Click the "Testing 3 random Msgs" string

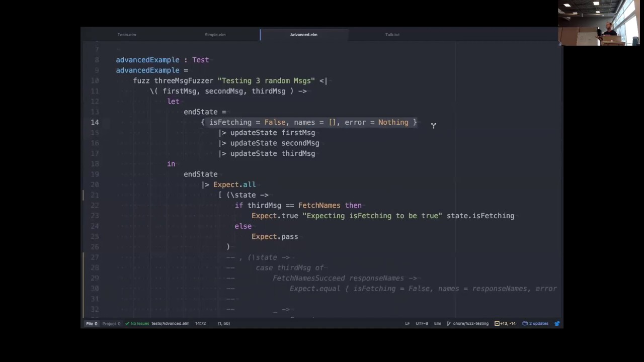[266, 80]
